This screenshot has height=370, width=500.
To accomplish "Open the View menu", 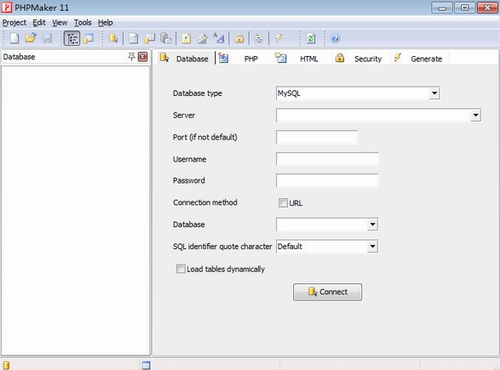I will pos(60,23).
